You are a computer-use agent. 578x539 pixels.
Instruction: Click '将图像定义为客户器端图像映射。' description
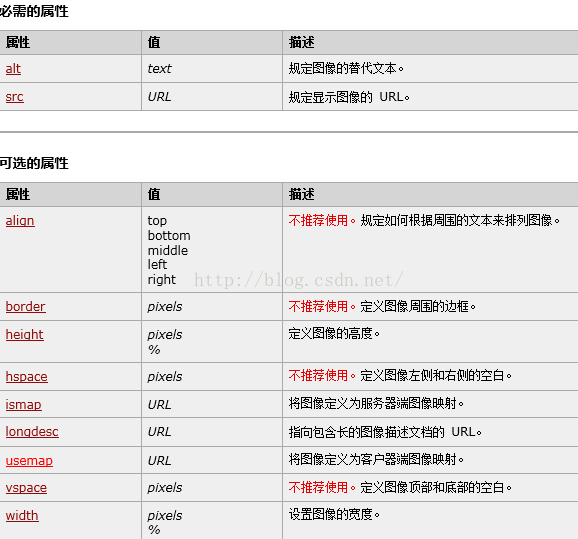376,459
